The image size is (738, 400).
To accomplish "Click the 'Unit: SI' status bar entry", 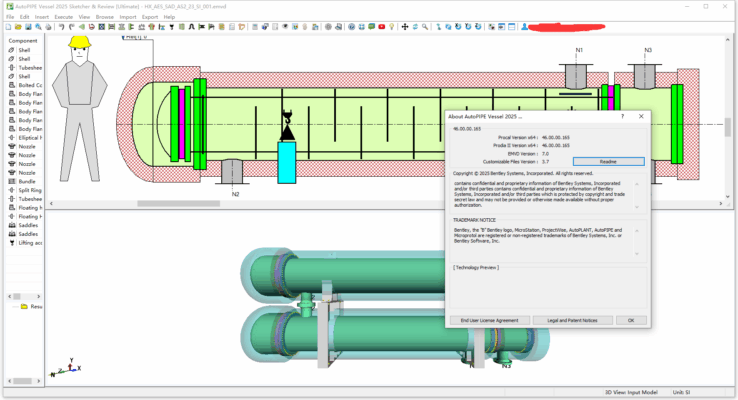I will 681,392.
